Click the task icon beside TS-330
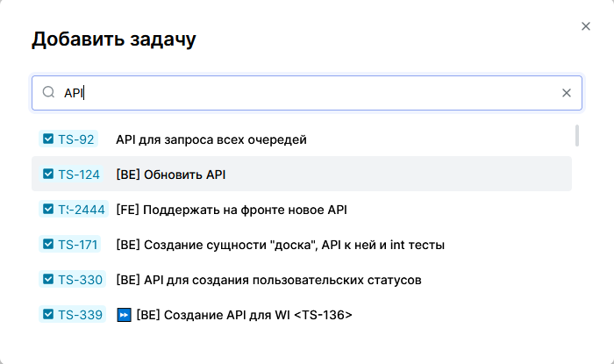Screen dimensions: 614x364 click(48, 279)
